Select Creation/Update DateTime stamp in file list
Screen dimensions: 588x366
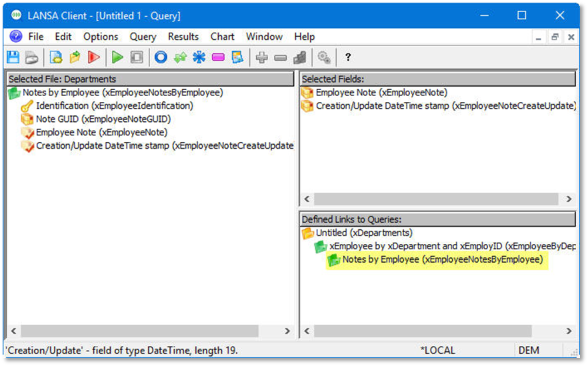165,145
